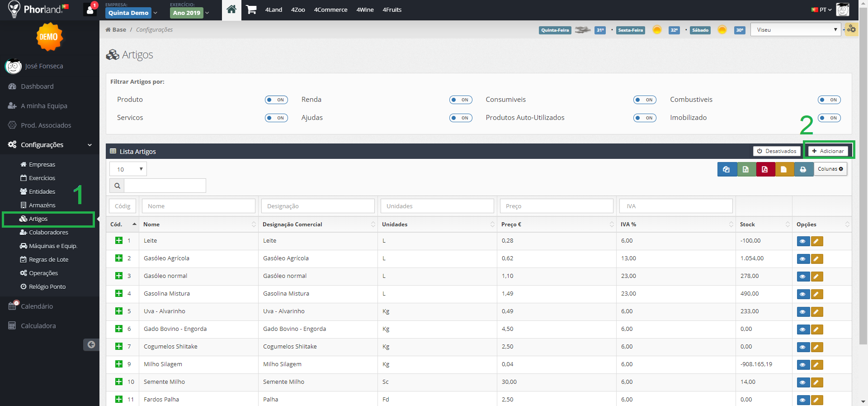Click the blue print icon
Viewport: 868px width, 406px height.
point(803,169)
